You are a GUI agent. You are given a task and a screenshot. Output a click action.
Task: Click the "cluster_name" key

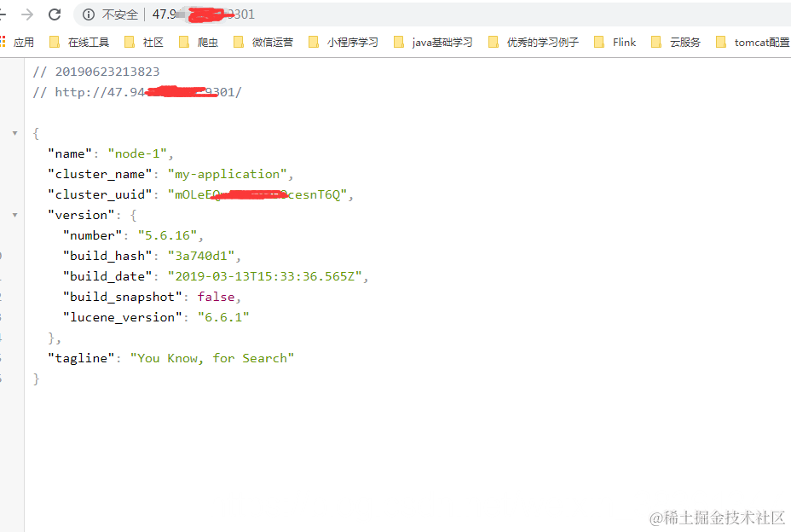coord(100,174)
